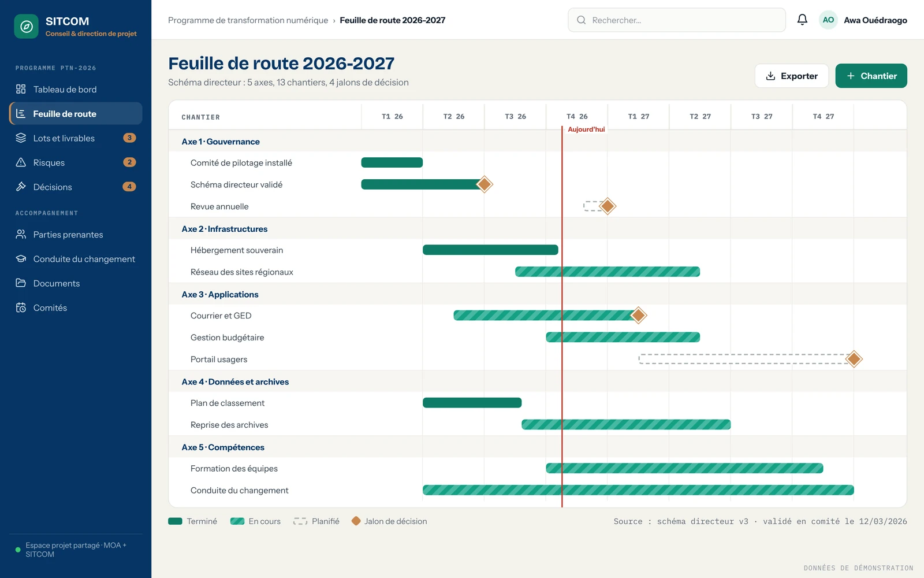The width and height of the screenshot is (924, 578).
Task: Click the Documents folder icon
Action: click(21, 283)
